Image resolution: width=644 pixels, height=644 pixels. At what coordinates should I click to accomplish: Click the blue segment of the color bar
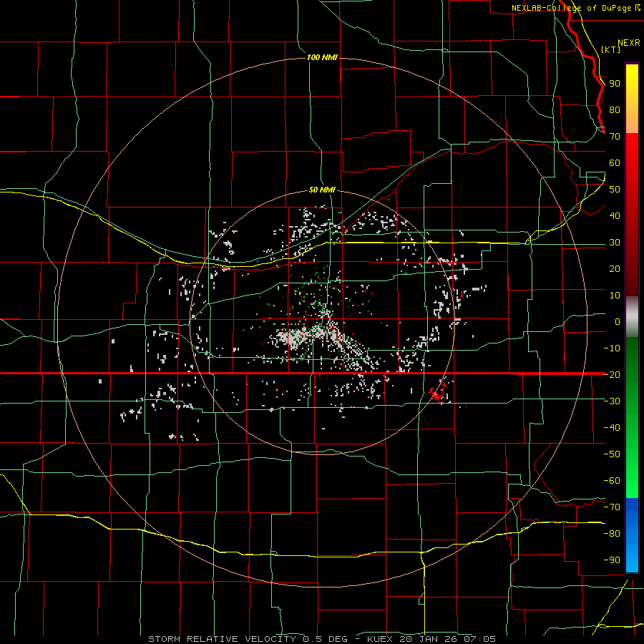[632, 535]
